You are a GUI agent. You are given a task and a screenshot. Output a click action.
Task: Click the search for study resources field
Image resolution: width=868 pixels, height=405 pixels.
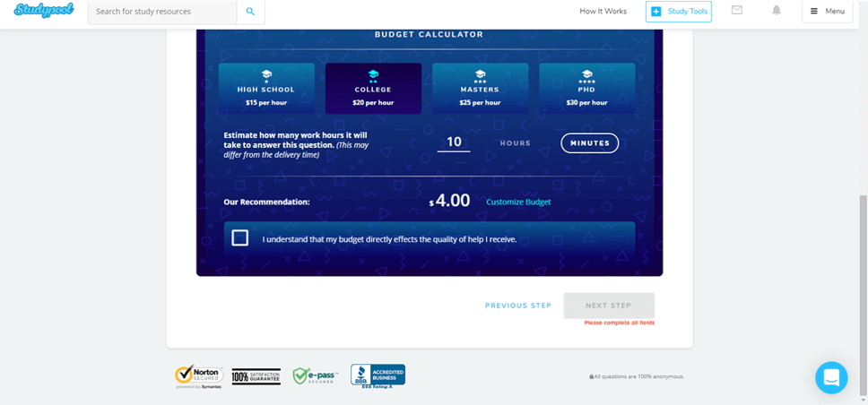tap(162, 12)
